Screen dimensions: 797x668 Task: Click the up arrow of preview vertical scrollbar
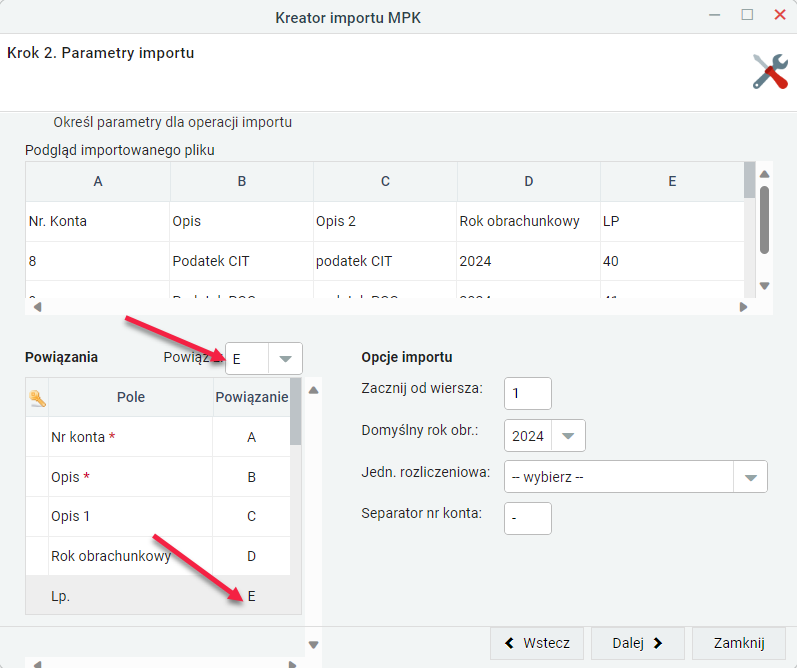[x=764, y=174]
